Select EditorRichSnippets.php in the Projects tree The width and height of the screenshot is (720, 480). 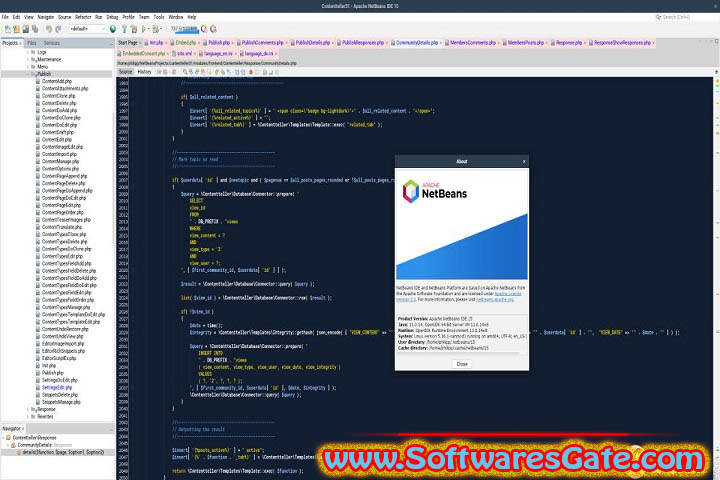[63, 351]
